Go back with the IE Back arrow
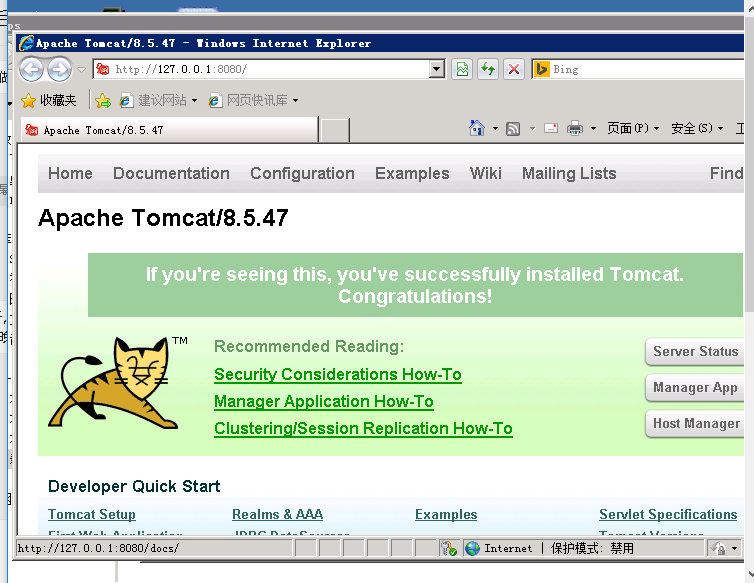This screenshot has height=583, width=754. [x=31, y=69]
